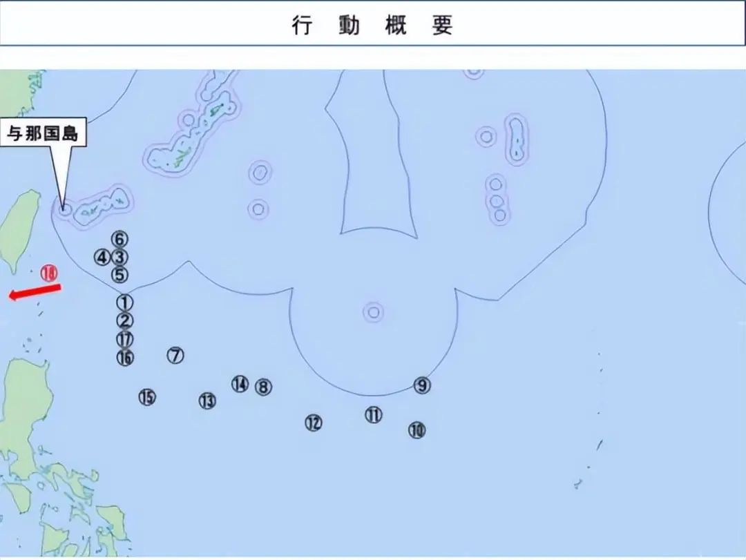Click the marker numbered 6 at top
Screen dimensions: 746x560
pyautogui.click(x=121, y=240)
